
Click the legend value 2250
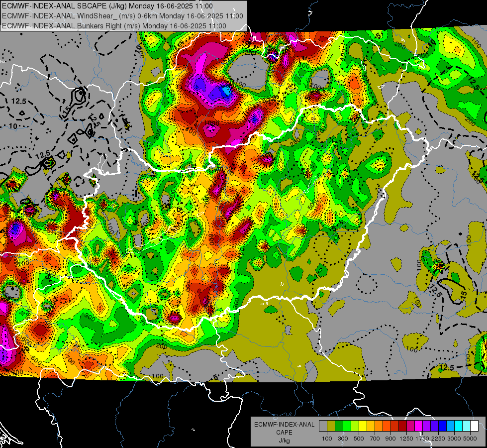pyautogui.click(x=438, y=439)
